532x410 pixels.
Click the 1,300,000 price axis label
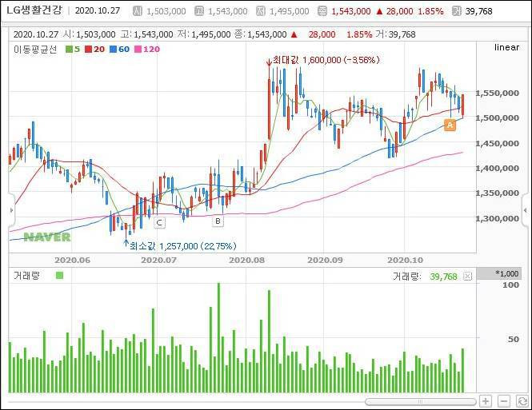pyautogui.click(x=498, y=219)
